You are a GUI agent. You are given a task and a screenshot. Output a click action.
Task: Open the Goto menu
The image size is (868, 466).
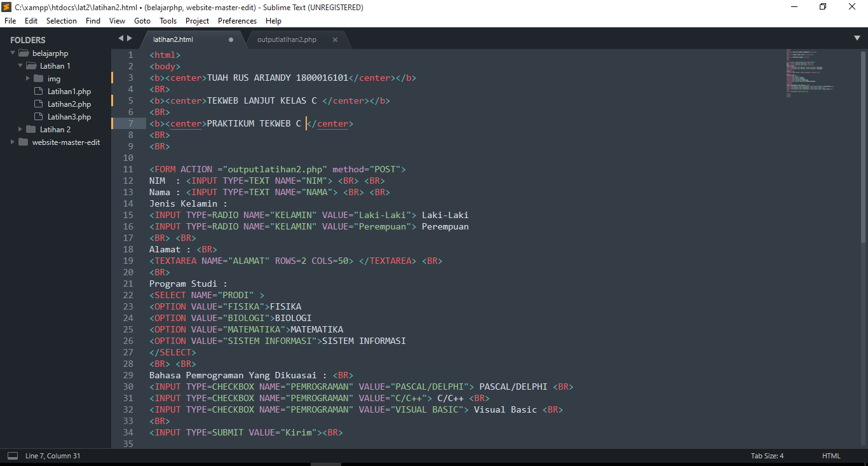142,21
